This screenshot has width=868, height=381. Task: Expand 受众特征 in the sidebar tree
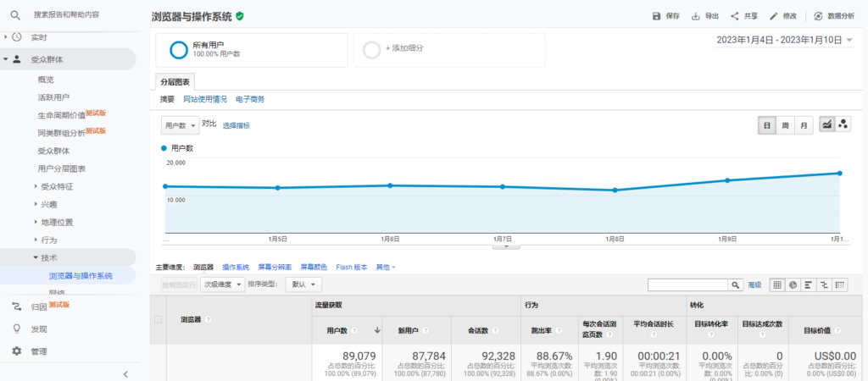pos(58,186)
